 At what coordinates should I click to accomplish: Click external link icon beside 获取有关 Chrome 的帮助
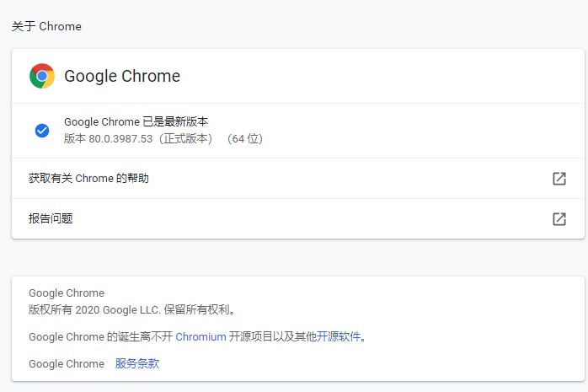(559, 179)
